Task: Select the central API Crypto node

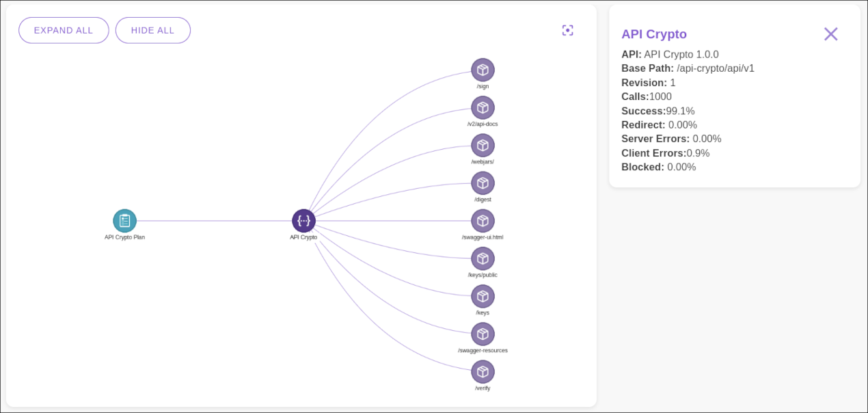Action: coord(303,220)
